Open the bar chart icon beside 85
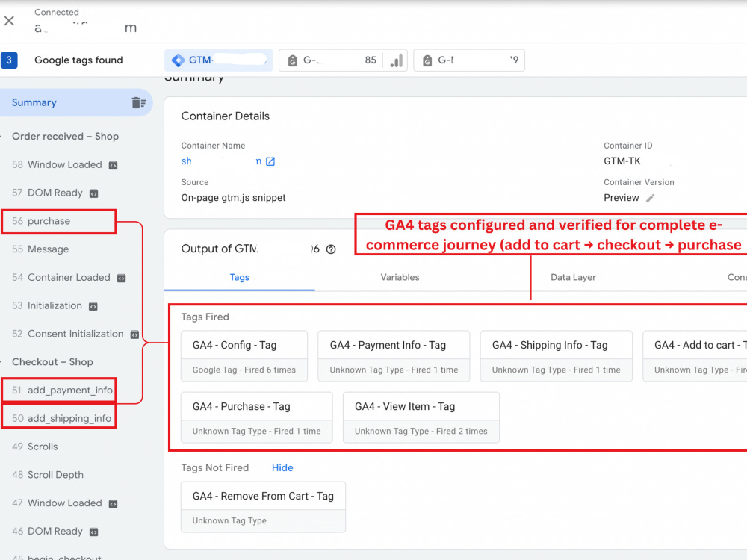 point(397,60)
